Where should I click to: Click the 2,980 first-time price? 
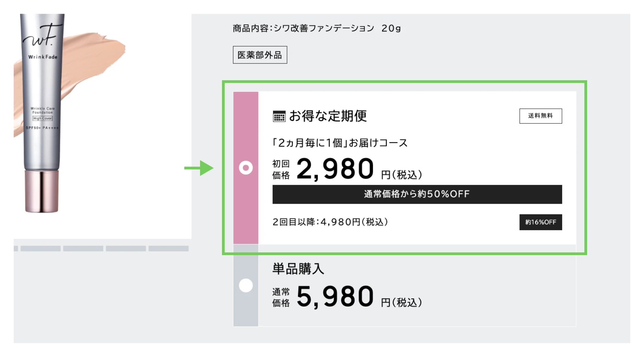click(x=335, y=169)
